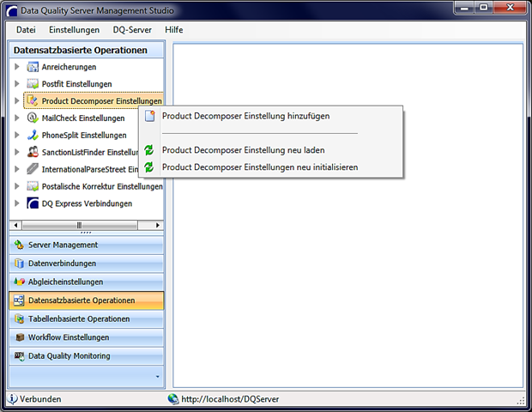Click the DQ Express Verbindungen icon

coord(33,203)
